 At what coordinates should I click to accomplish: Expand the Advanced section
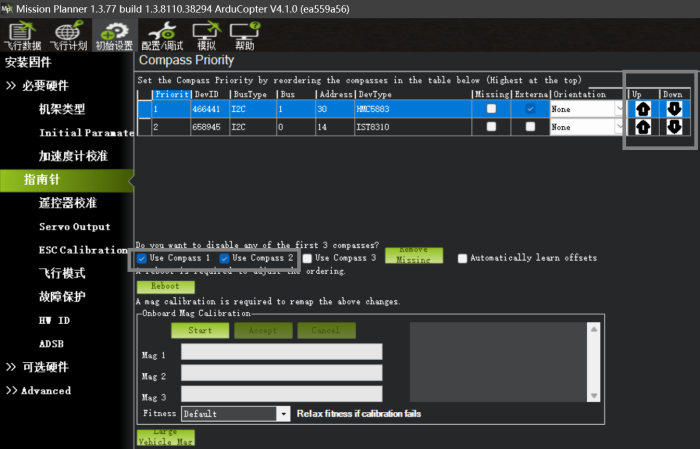click(11, 391)
